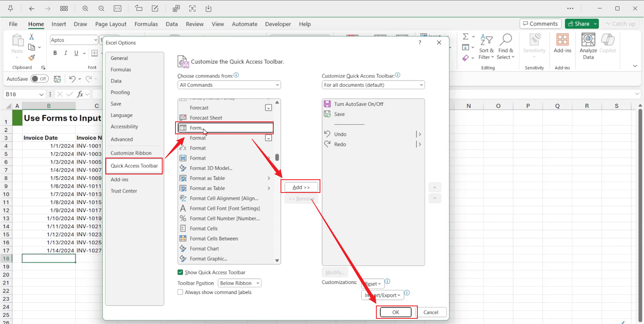The height and width of the screenshot is (324, 644).
Task: Switch to the Developer ribbon tab
Action: coord(278,24)
